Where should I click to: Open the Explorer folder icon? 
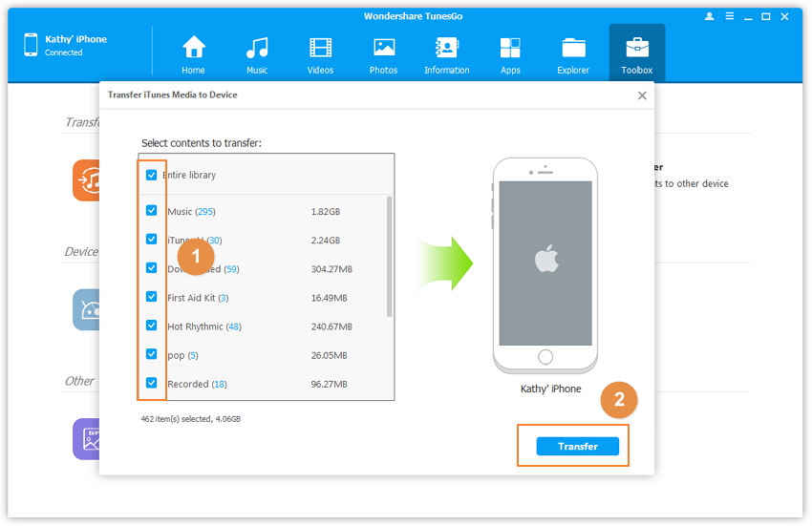[x=573, y=48]
